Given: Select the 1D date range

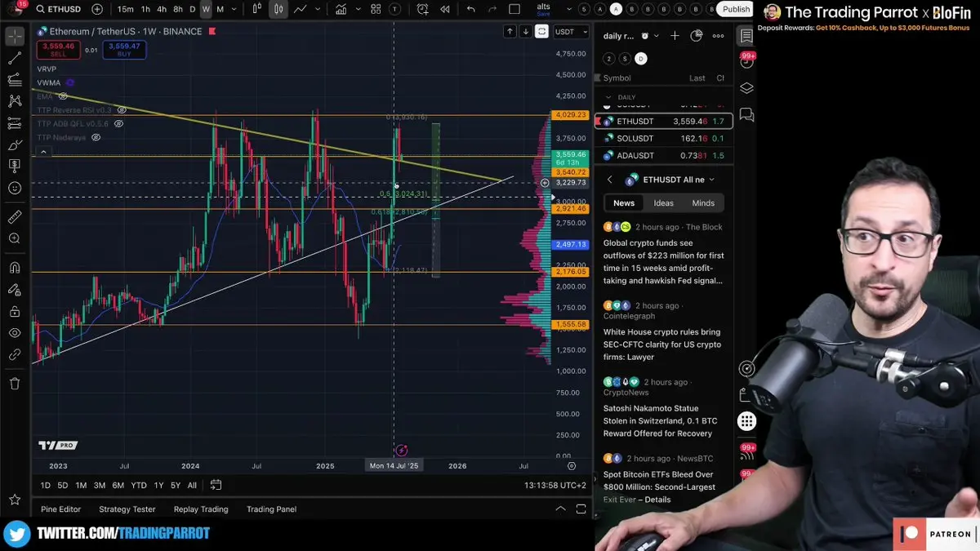Looking at the screenshot, I should (x=46, y=485).
